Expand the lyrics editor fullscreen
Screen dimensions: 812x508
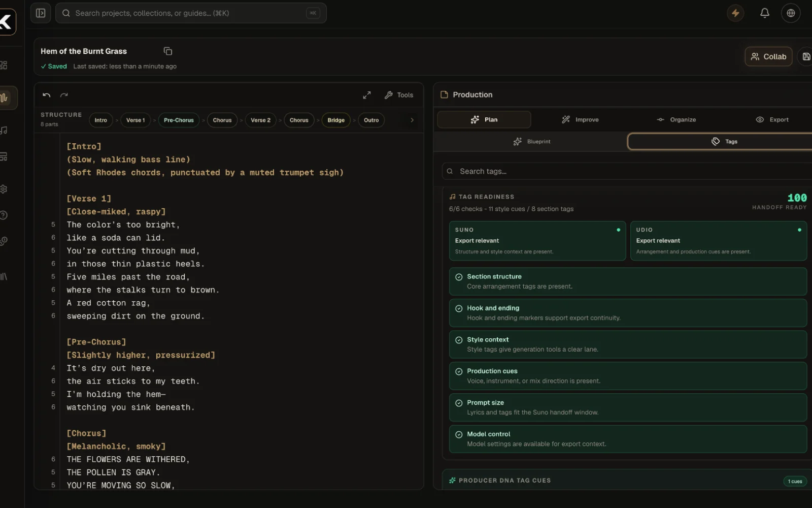pos(367,95)
